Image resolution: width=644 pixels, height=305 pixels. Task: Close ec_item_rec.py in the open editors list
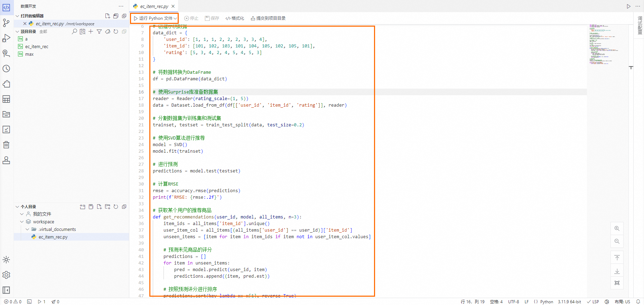(x=25, y=24)
